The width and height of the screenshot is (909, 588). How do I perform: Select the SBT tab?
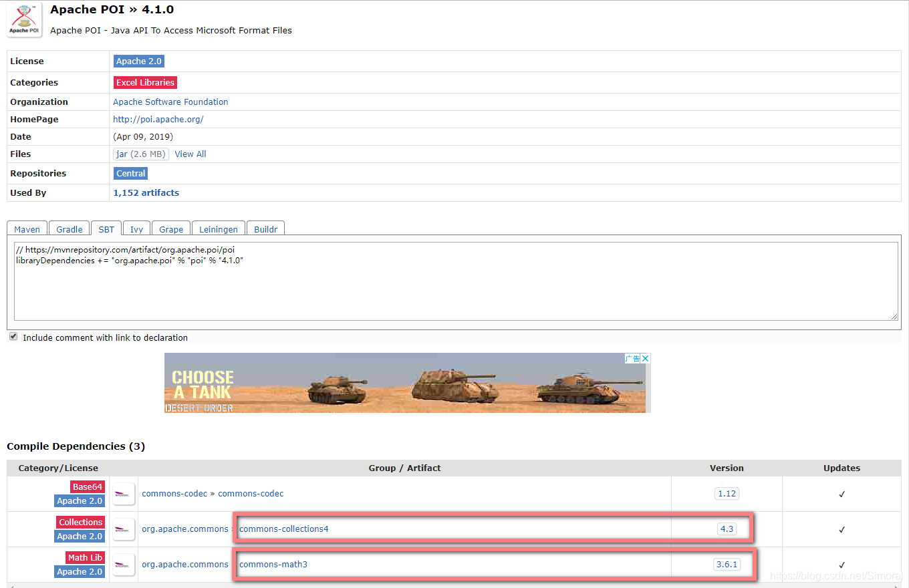coord(106,229)
